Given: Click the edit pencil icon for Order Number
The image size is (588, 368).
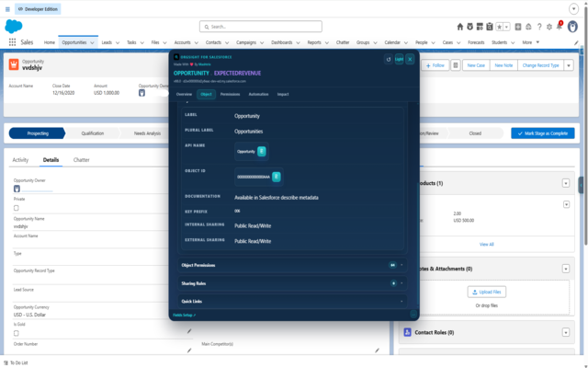Looking at the screenshot, I should click(189, 351).
